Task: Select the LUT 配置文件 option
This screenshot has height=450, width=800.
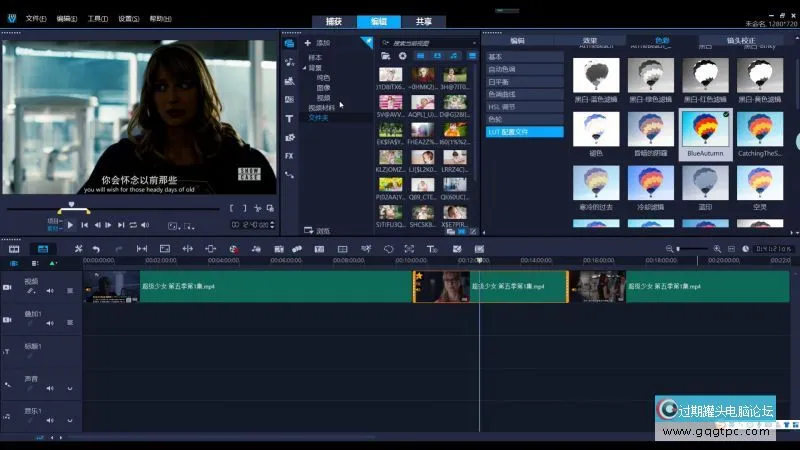Action: pos(524,132)
